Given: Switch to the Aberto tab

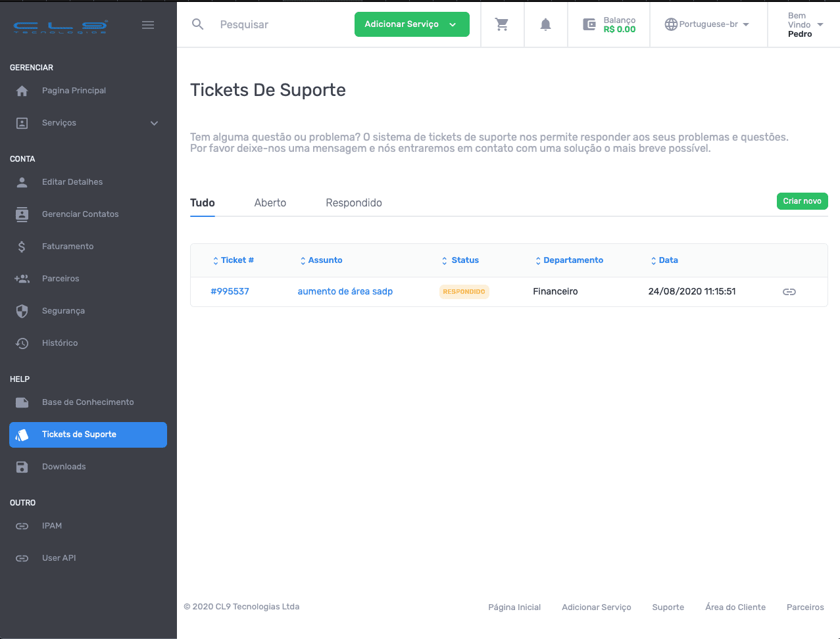Looking at the screenshot, I should [x=270, y=202].
